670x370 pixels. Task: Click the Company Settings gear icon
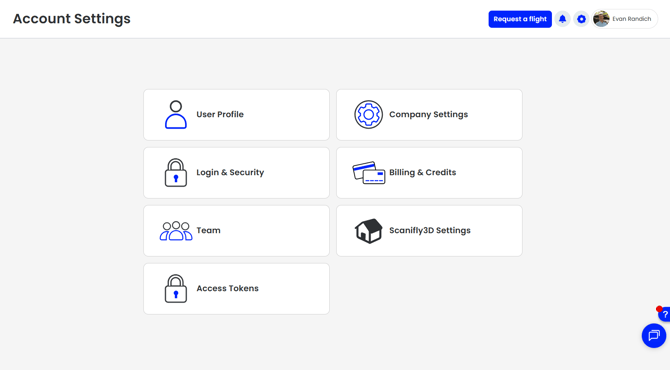point(368,115)
